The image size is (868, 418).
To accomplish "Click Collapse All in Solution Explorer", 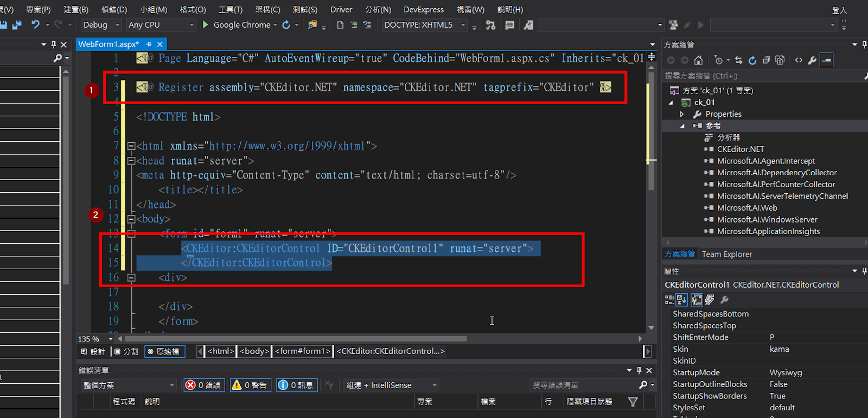I will (766, 60).
